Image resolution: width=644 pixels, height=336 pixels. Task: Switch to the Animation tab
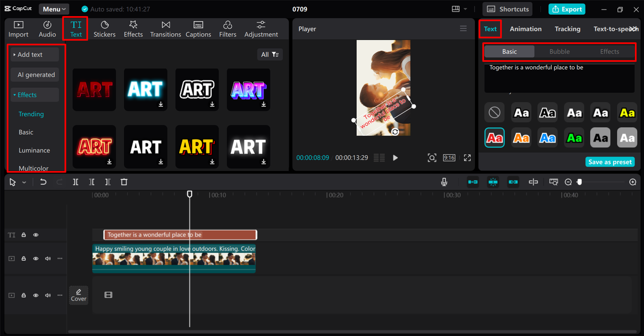[x=525, y=29]
